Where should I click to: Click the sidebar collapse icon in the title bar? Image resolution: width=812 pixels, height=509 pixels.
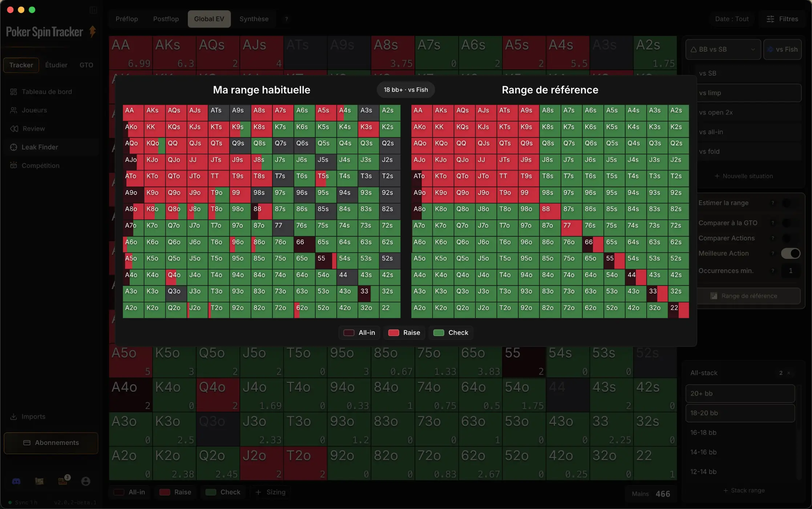pos(93,10)
